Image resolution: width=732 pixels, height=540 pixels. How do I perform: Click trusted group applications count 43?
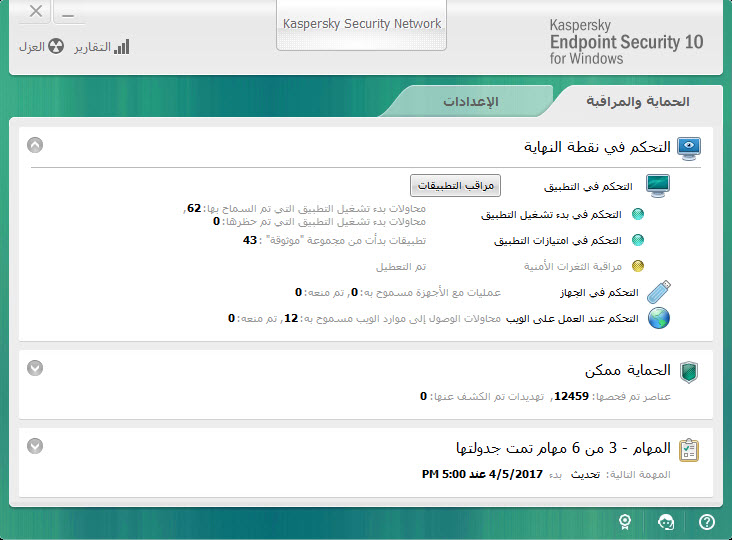pos(250,240)
